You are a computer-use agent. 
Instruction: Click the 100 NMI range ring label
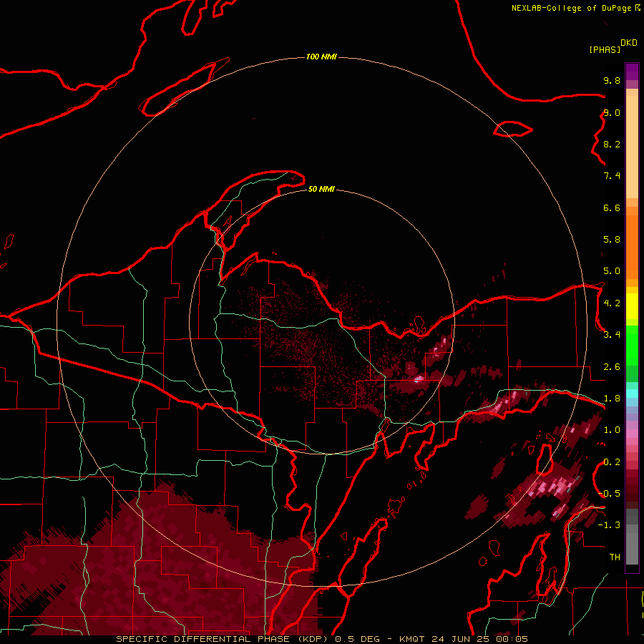coord(321,57)
